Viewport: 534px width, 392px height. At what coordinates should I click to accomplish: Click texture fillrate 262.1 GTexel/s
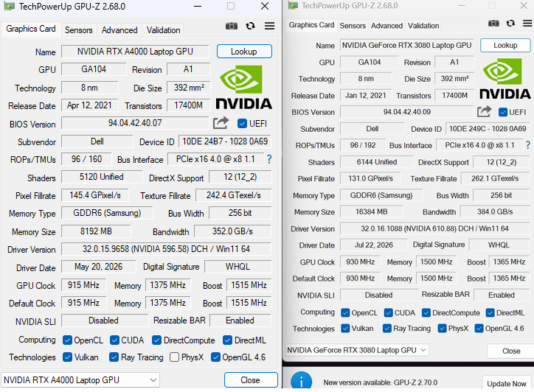click(x=495, y=178)
